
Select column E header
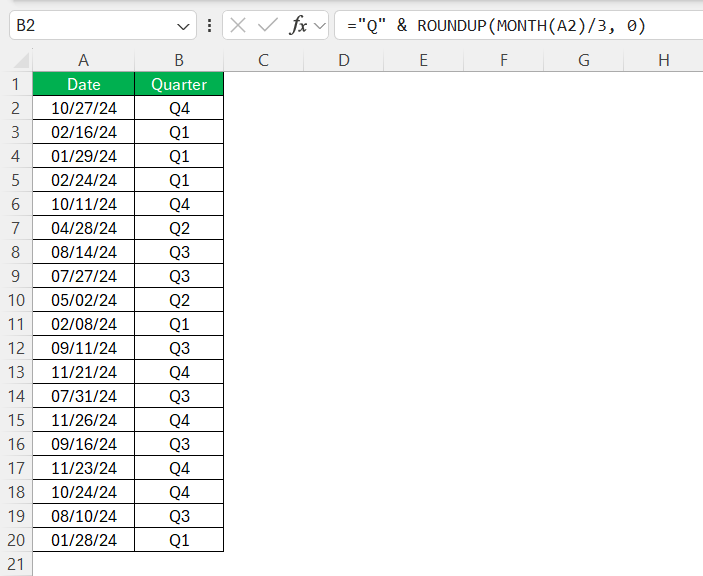(x=424, y=60)
